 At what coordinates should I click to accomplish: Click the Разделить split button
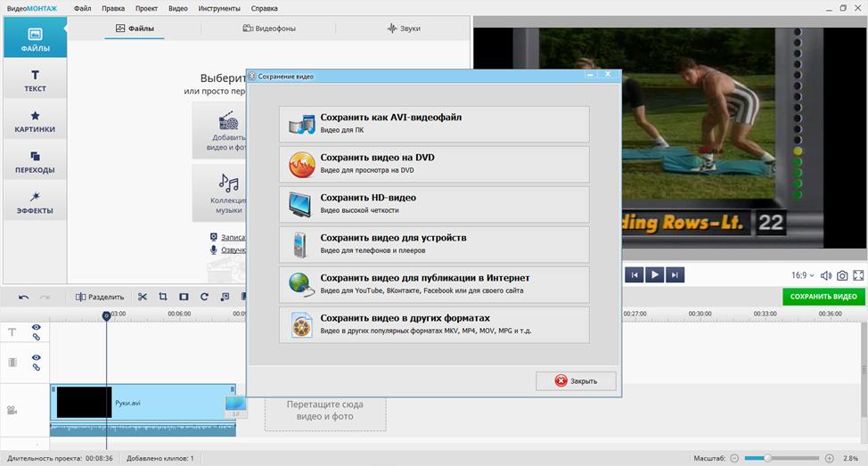point(100,297)
